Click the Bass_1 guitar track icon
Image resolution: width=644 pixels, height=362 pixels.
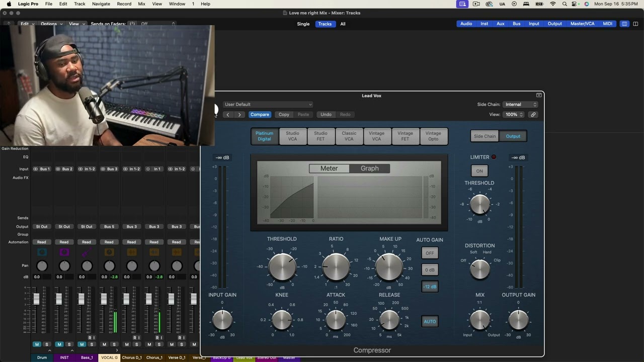point(87,252)
